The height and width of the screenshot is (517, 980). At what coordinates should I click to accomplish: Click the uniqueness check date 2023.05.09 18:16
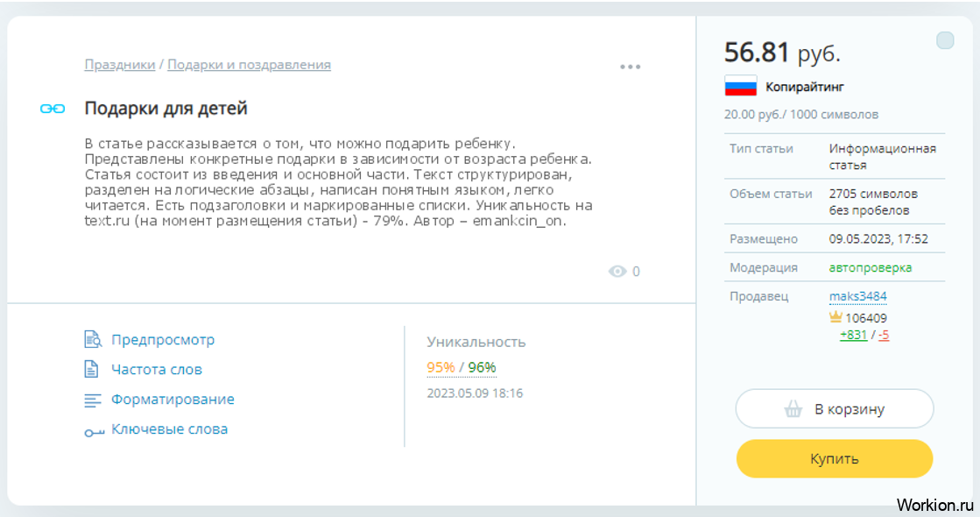click(475, 393)
